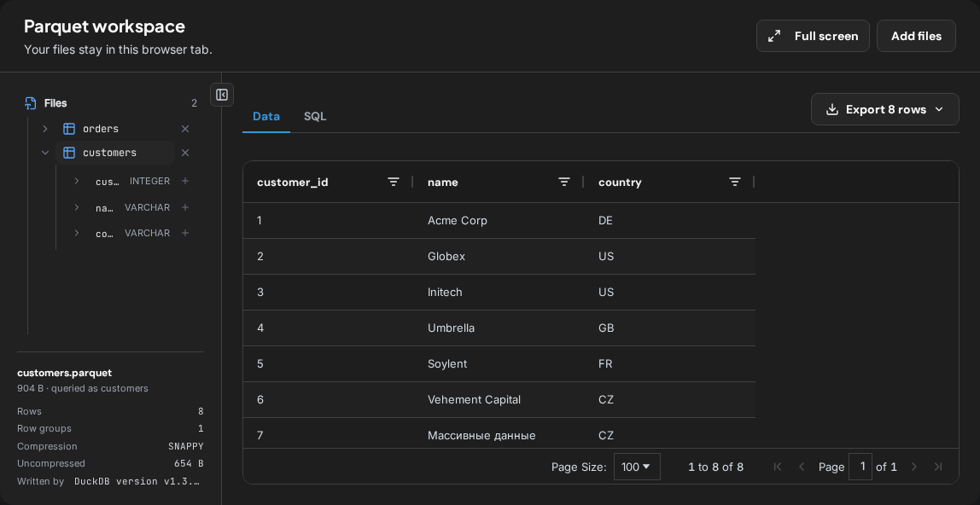980x505 pixels.
Task: Add the na… VARCHAR column plus icon
Action: pyautogui.click(x=185, y=207)
